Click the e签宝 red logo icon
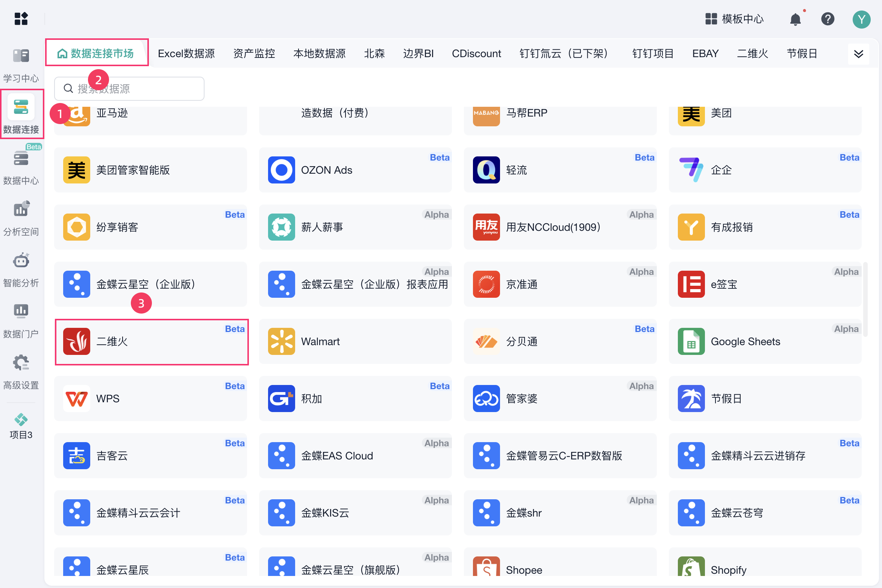 691,284
